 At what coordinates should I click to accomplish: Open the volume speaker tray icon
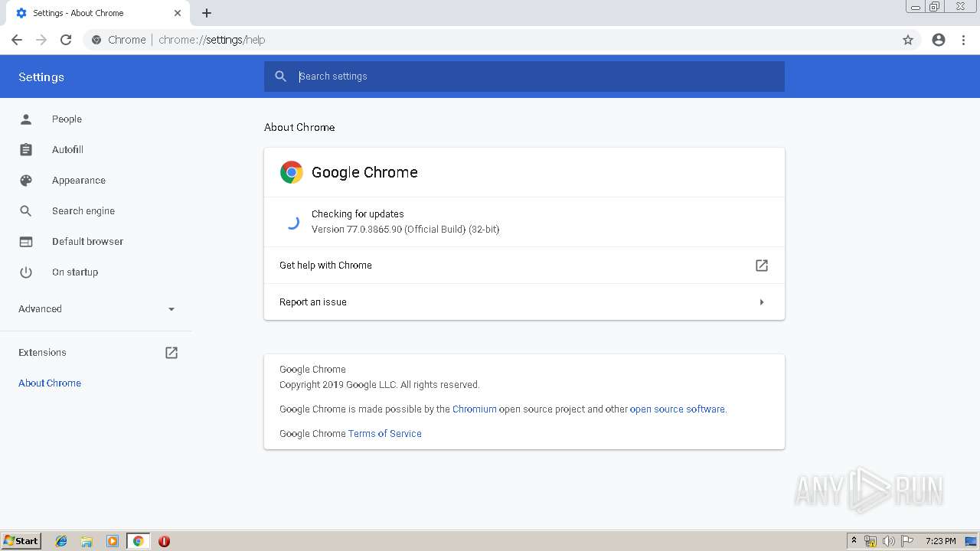pyautogui.click(x=889, y=541)
